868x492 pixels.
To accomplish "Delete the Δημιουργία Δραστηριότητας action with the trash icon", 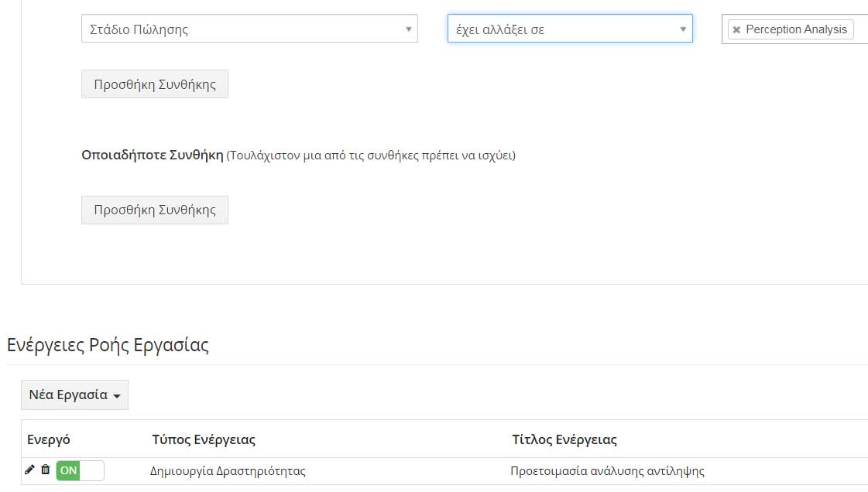I will pos(46,470).
